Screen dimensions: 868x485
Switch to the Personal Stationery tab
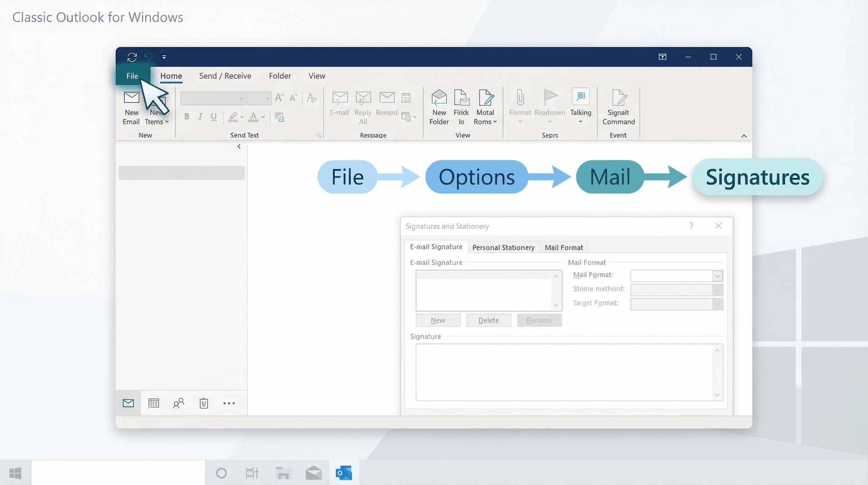[x=503, y=247]
